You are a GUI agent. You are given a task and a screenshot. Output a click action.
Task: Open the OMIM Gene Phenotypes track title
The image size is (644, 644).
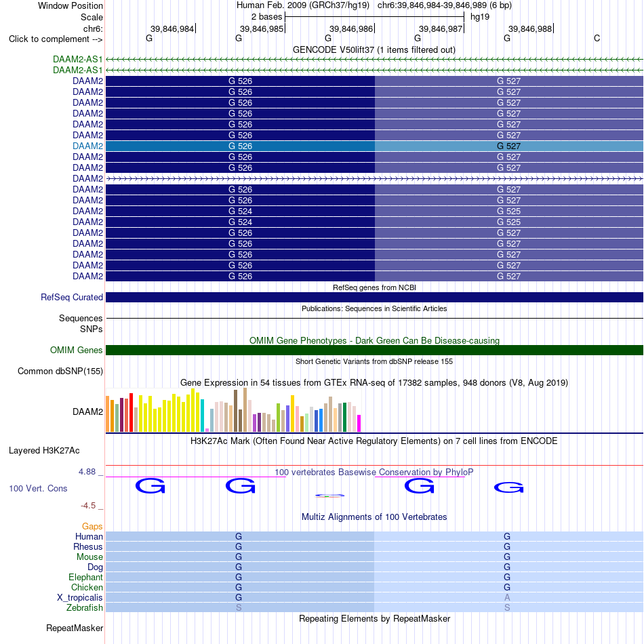pos(374,340)
